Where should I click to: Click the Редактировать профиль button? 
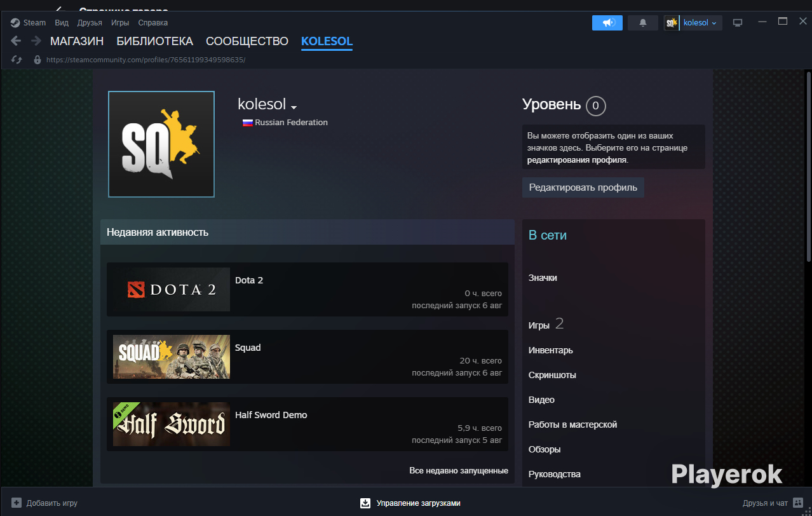583,187
